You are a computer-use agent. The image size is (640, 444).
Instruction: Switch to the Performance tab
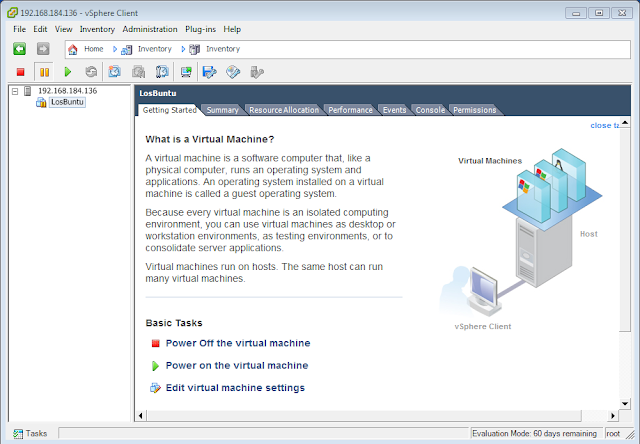[x=350, y=110]
